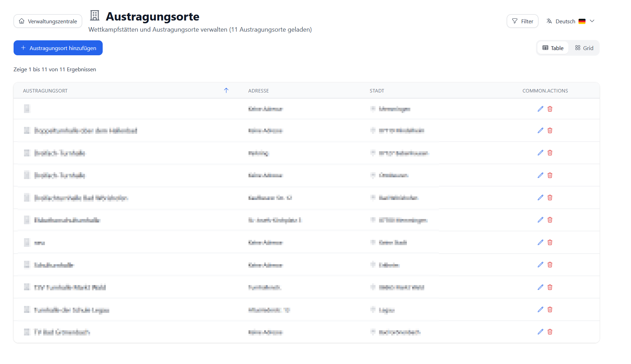Delete the first venue row without name
The height and width of the screenshot is (364, 631).
(x=550, y=109)
